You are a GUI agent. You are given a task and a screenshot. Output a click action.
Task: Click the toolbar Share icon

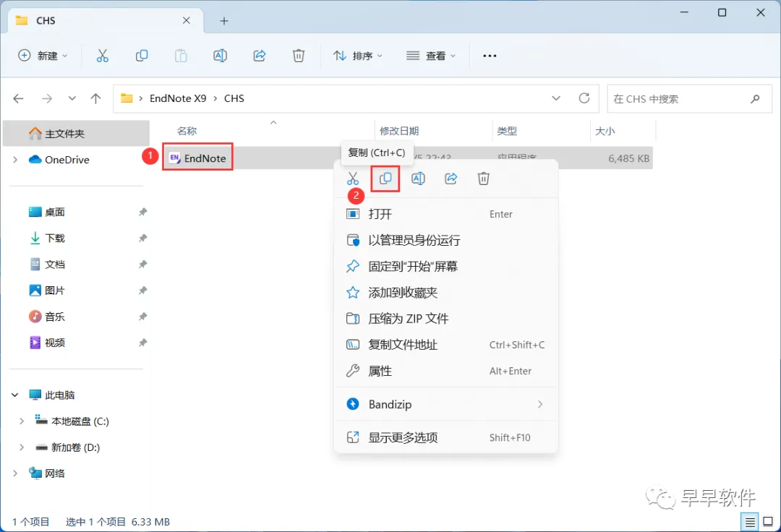click(x=260, y=56)
